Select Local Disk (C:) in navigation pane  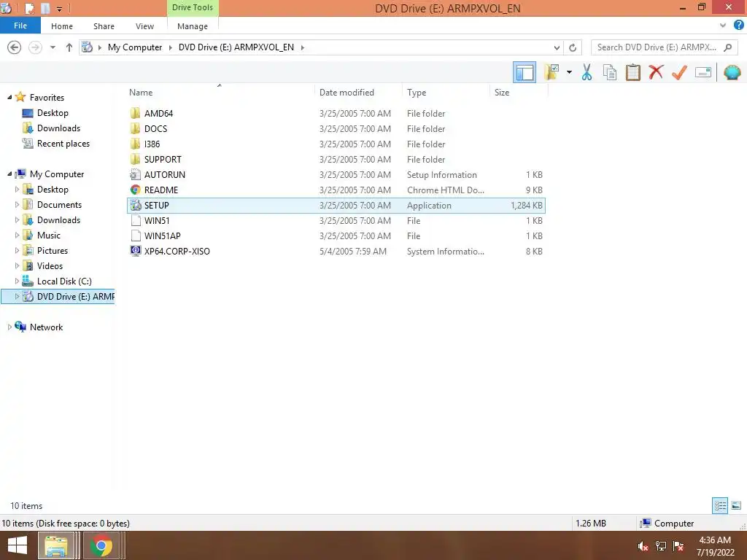point(64,281)
